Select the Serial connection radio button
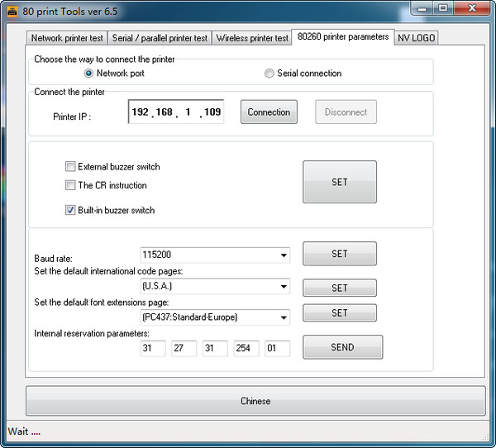This screenshot has height=448, width=496. 269,74
